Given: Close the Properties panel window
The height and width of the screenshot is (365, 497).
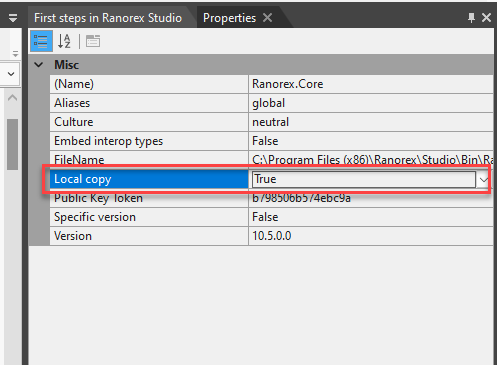Looking at the screenshot, I should pos(486,17).
